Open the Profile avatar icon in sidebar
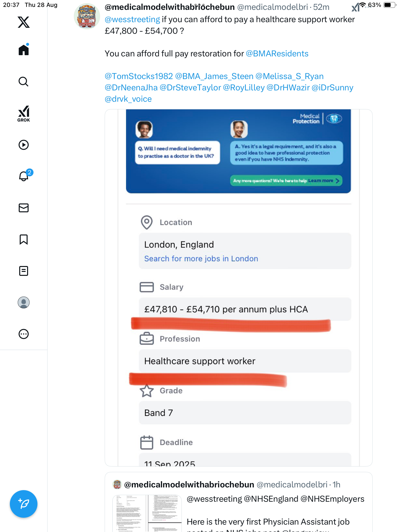This screenshot has height=532, width=399. pos(24,302)
